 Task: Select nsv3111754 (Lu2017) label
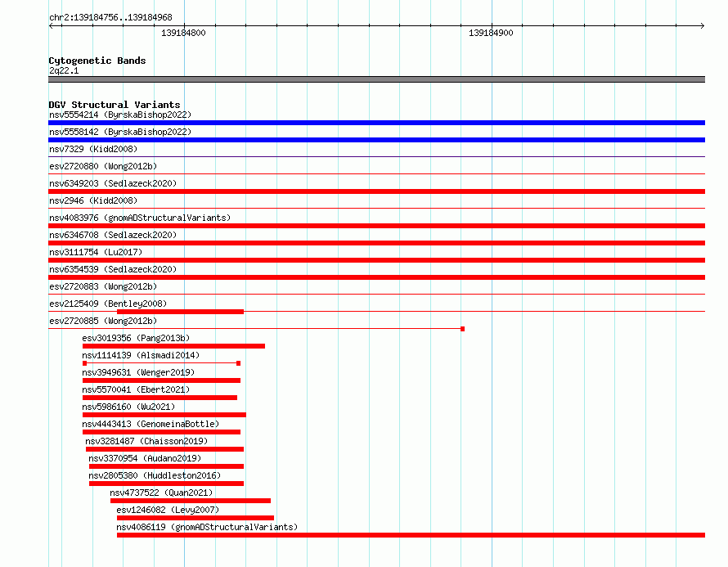(x=96, y=252)
